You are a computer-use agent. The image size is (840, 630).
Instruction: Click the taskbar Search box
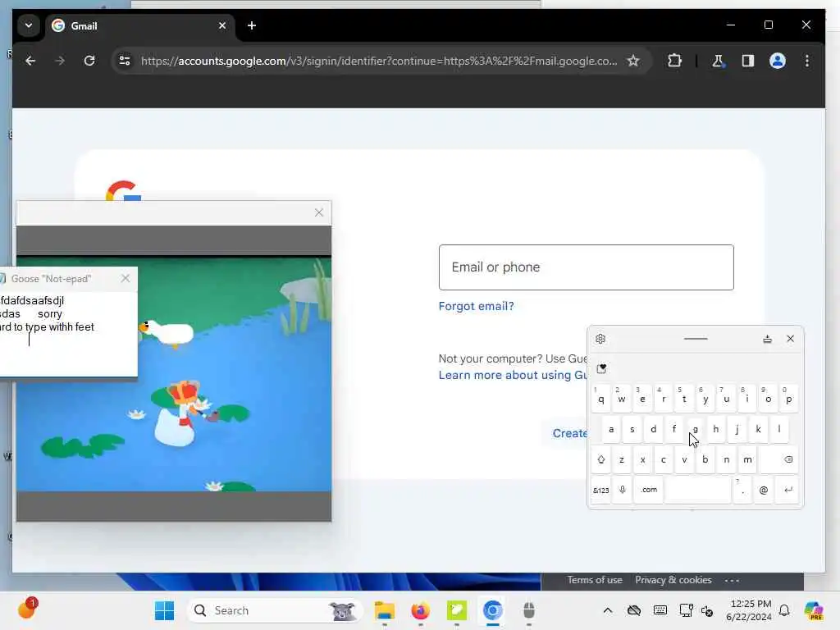pyautogui.click(x=274, y=610)
